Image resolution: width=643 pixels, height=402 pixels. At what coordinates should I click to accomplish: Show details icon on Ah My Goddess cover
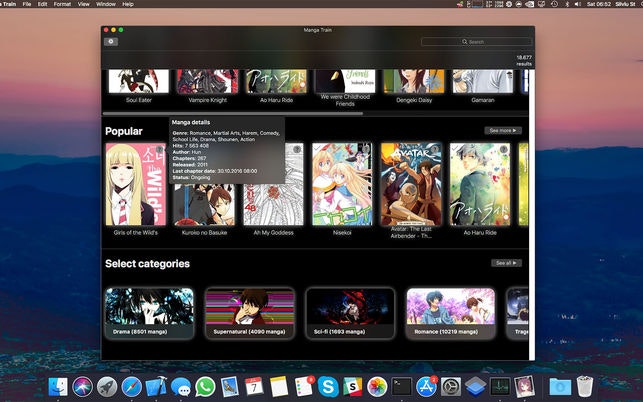(x=297, y=149)
